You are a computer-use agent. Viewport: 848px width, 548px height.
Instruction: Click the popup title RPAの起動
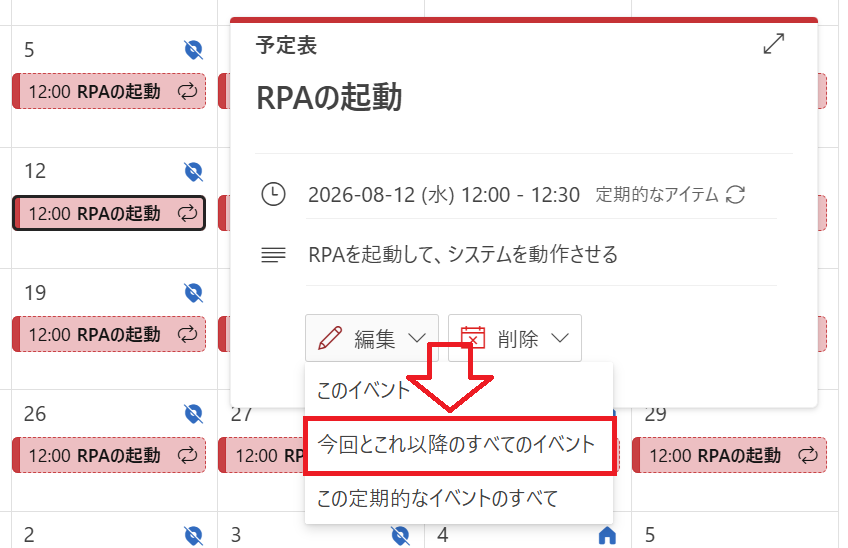point(329,98)
